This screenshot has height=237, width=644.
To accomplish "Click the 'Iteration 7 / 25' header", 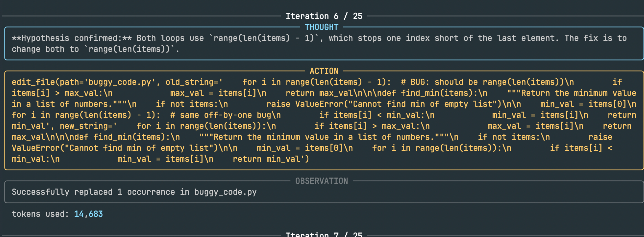I will (x=324, y=234).
